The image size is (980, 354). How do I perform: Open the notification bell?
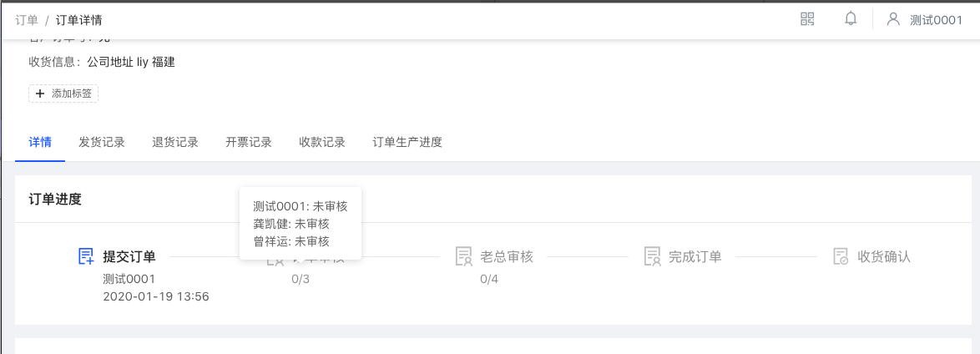pyautogui.click(x=851, y=18)
